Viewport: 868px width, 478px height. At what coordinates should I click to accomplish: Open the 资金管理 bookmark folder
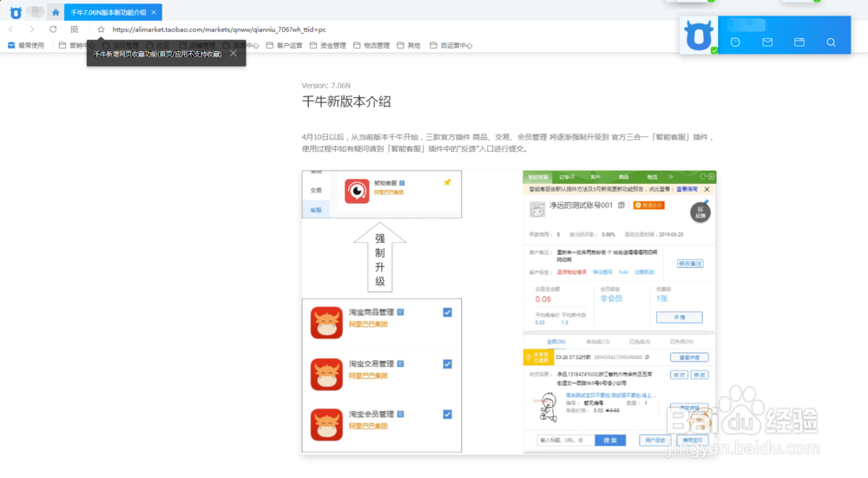coord(328,45)
